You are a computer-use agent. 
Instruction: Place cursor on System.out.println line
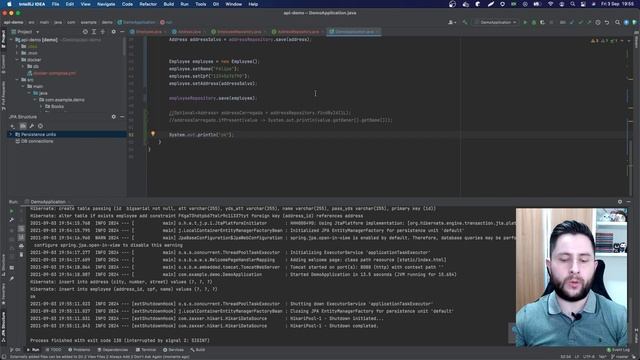pos(201,135)
